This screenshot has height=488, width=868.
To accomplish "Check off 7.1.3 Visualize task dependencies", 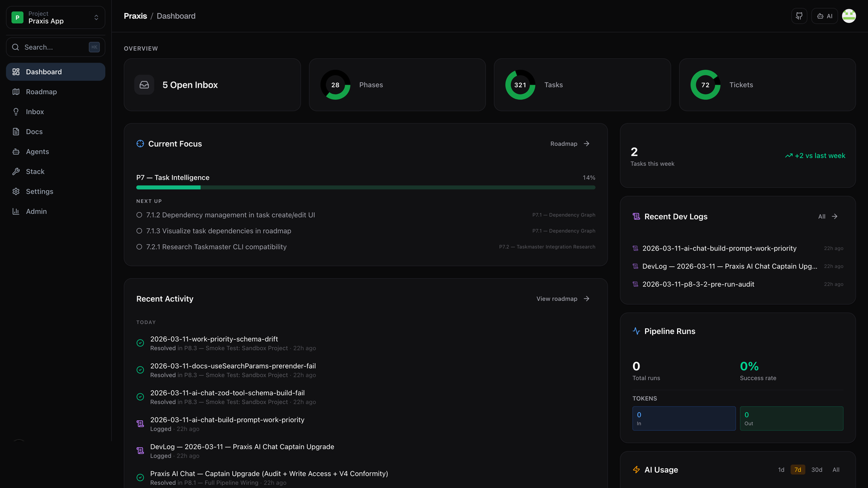I will [139, 230].
